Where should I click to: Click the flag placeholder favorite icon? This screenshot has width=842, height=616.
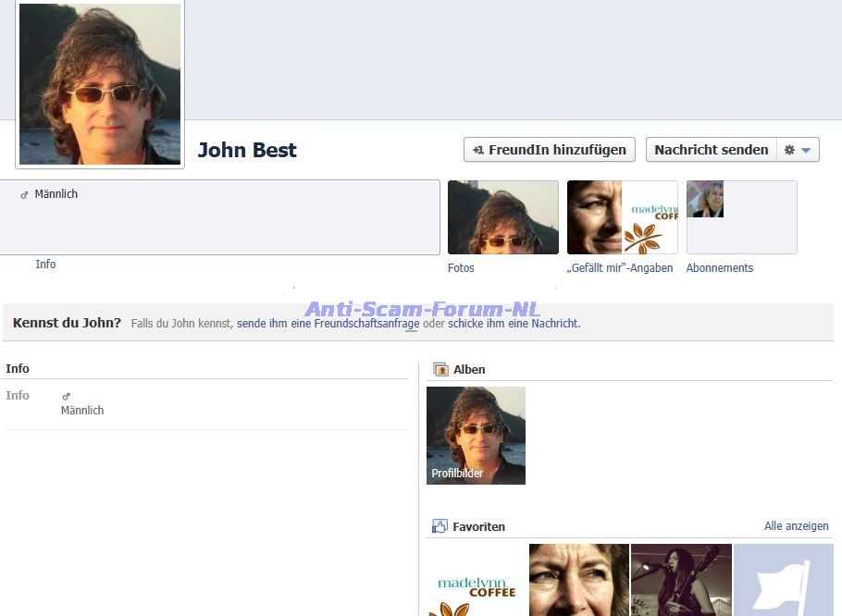(x=783, y=580)
